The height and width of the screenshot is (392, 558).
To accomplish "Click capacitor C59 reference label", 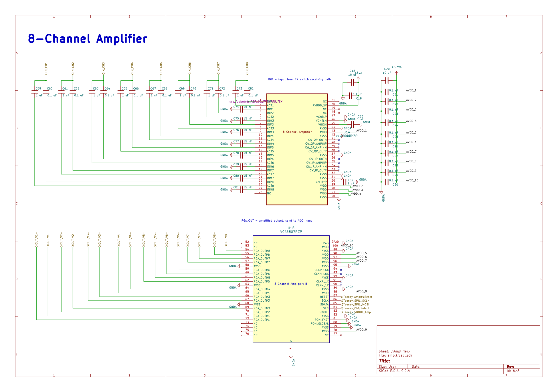I will [x=38, y=89].
